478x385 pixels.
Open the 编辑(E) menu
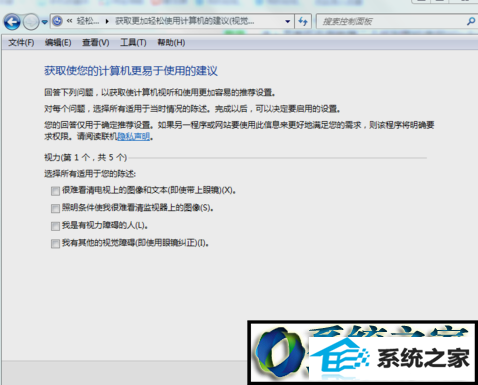click(x=58, y=43)
